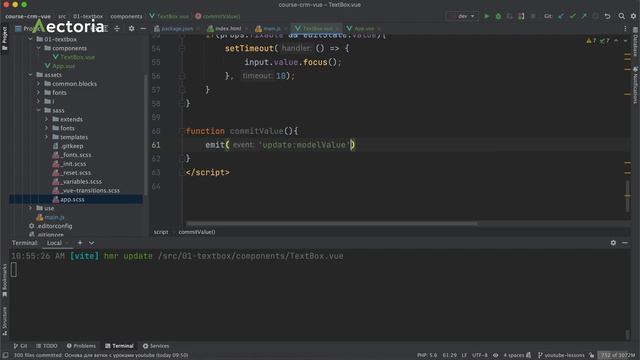Click the warnings indicator in editor corner

click(x=598, y=41)
